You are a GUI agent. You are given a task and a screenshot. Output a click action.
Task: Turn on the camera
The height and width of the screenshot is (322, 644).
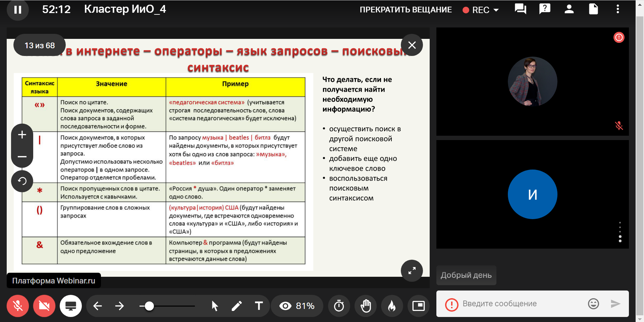point(44,306)
